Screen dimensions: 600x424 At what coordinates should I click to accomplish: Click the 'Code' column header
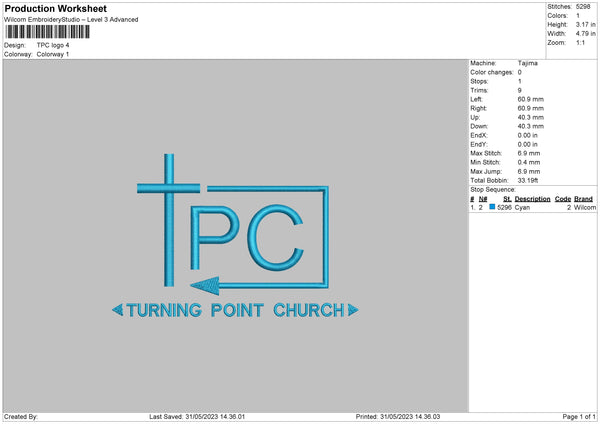[563, 199]
